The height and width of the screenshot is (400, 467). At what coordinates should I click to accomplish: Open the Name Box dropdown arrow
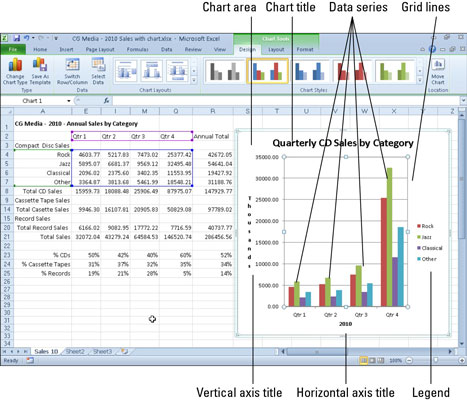69,101
